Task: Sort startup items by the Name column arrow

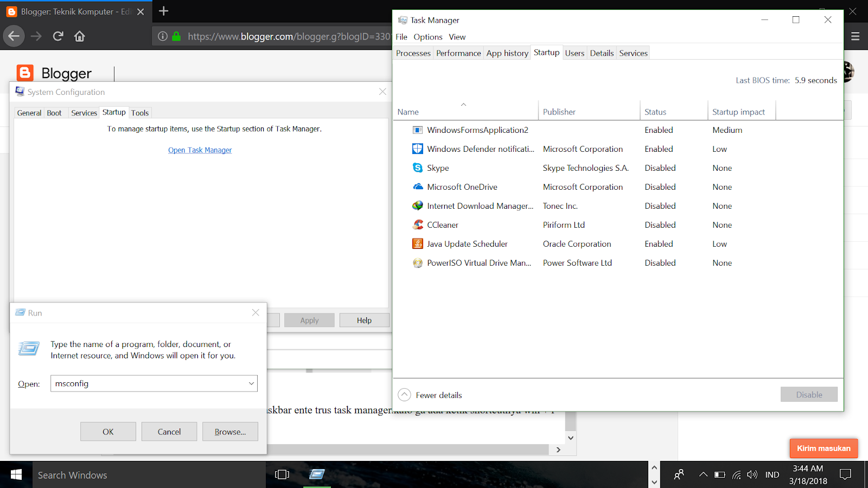Action: point(464,105)
